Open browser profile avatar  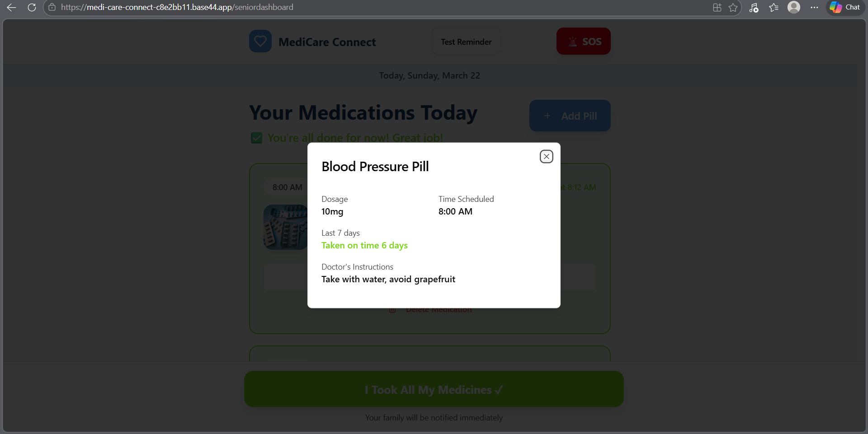(x=794, y=7)
